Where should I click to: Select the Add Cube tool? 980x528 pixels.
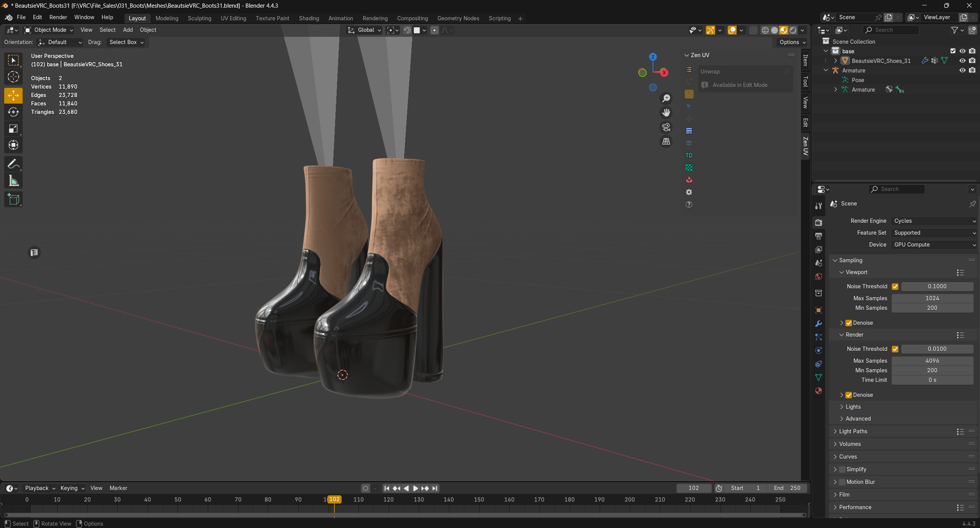(x=13, y=199)
